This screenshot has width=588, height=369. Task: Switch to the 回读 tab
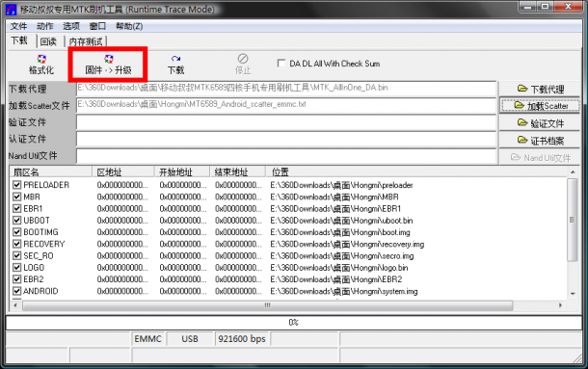(48, 41)
